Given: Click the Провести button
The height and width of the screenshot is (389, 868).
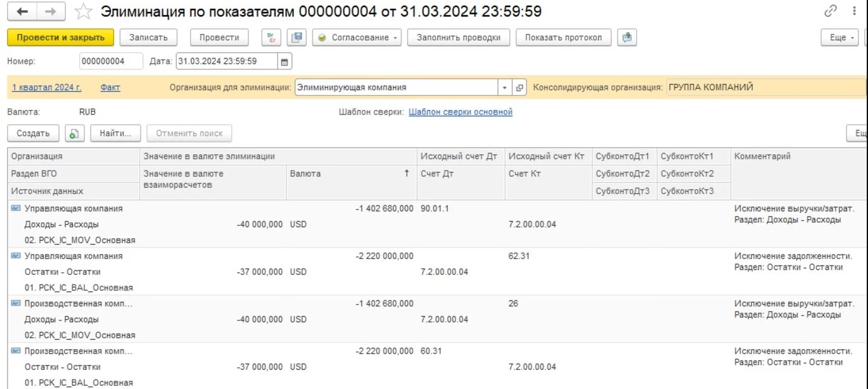Looking at the screenshot, I should 219,37.
